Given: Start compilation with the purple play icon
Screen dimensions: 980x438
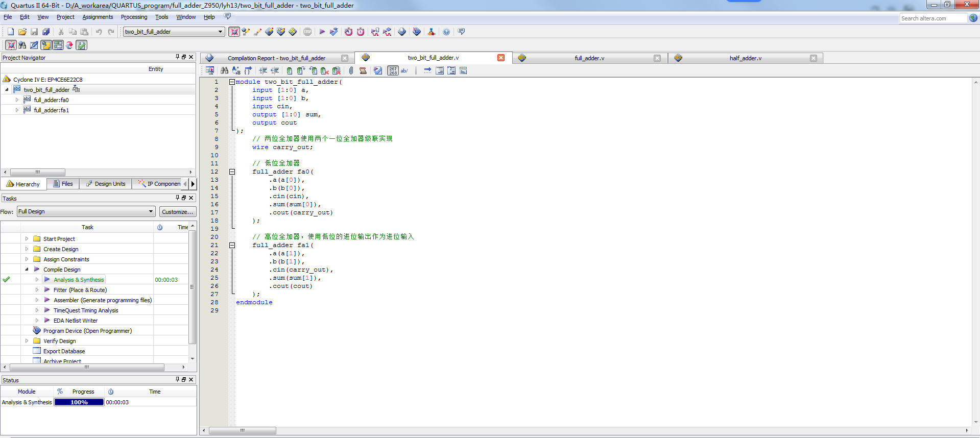Looking at the screenshot, I should tap(322, 32).
